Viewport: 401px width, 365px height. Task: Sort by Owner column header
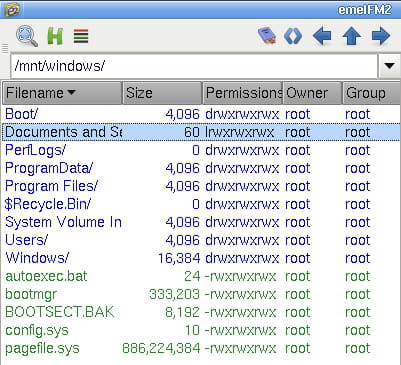312,93
